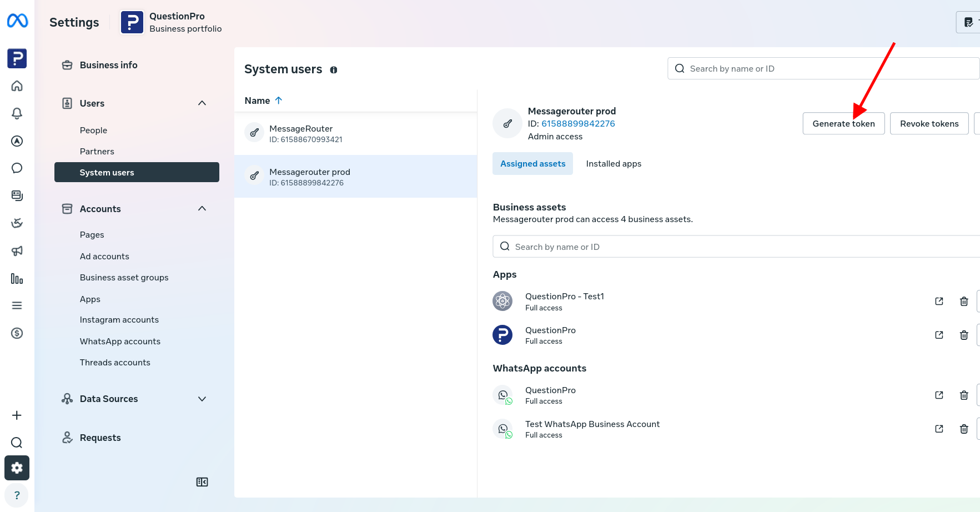980x512 pixels.
Task: Click the billing dollar icon
Action: 17,333
